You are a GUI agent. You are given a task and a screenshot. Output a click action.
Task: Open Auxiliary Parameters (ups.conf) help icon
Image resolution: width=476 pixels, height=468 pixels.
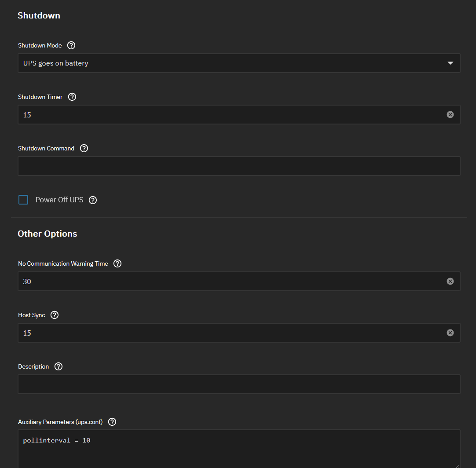tap(112, 422)
